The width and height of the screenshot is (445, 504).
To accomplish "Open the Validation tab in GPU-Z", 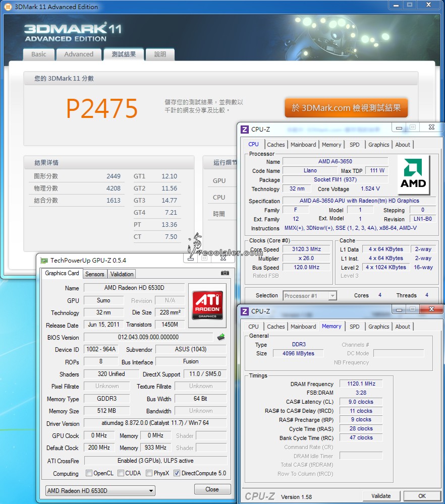I will tap(122, 274).
